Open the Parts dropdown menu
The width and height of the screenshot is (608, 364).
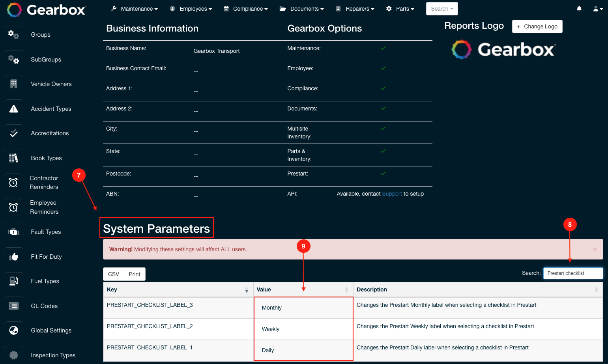click(x=400, y=9)
